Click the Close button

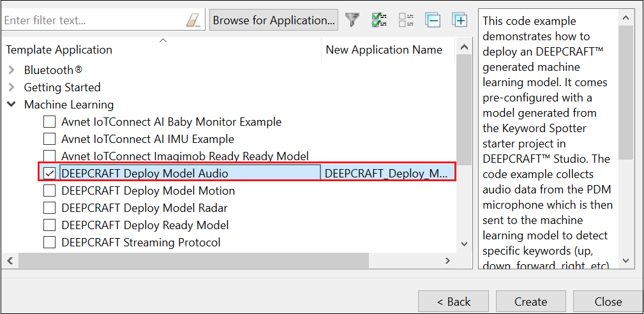(608, 302)
